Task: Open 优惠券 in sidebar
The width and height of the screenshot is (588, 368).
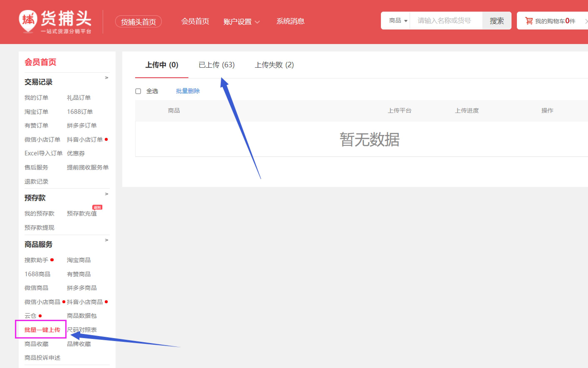Action: [x=76, y=153]
